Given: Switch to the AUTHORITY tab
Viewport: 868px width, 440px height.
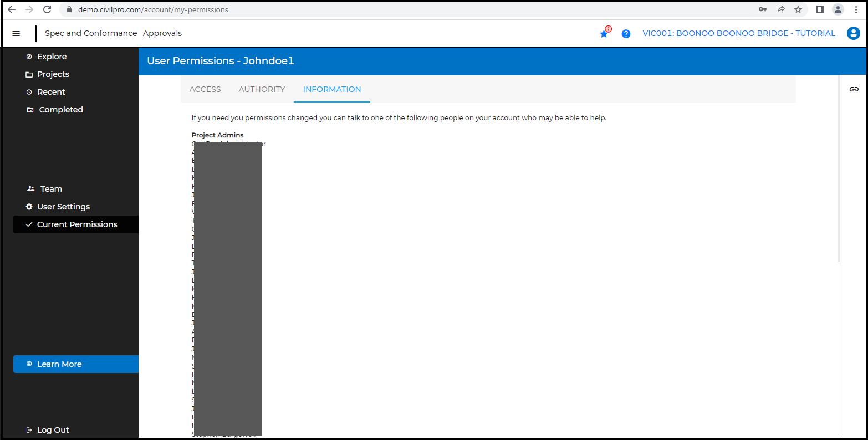Looking at the screenshot, I should pyautogui.click(x=262, y=89).
